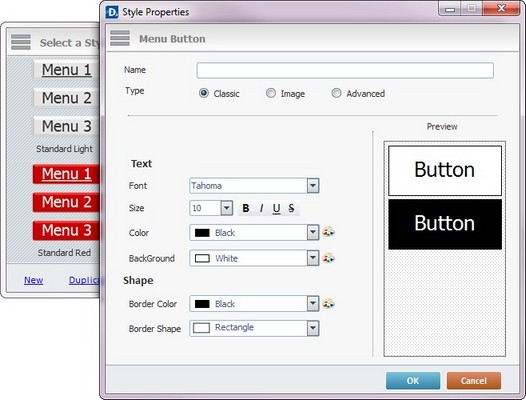526x400 pixels.
Task: Click the black text Color swatch
Action: tap(202, 233)
